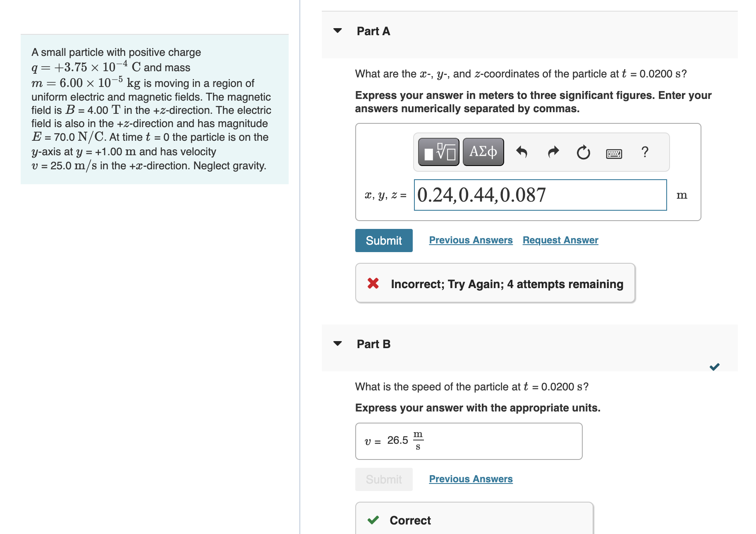Undo in the equation editor toolbar

522,152
